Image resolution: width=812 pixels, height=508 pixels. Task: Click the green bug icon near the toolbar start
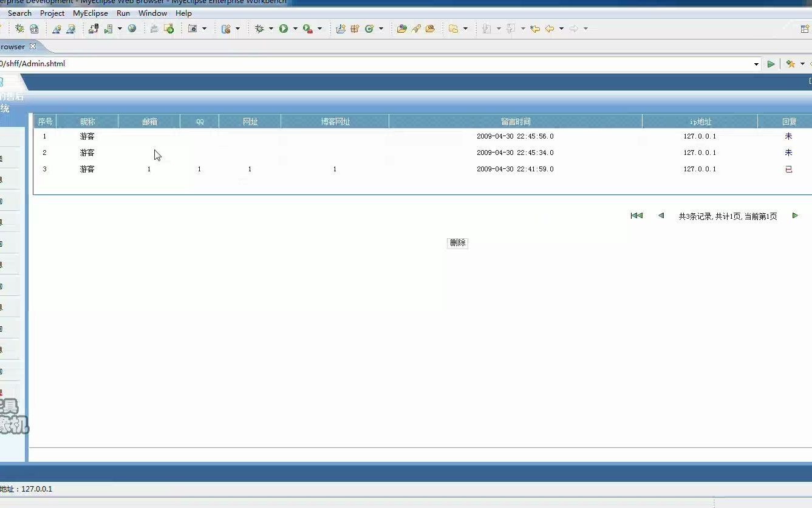point(19,29)
